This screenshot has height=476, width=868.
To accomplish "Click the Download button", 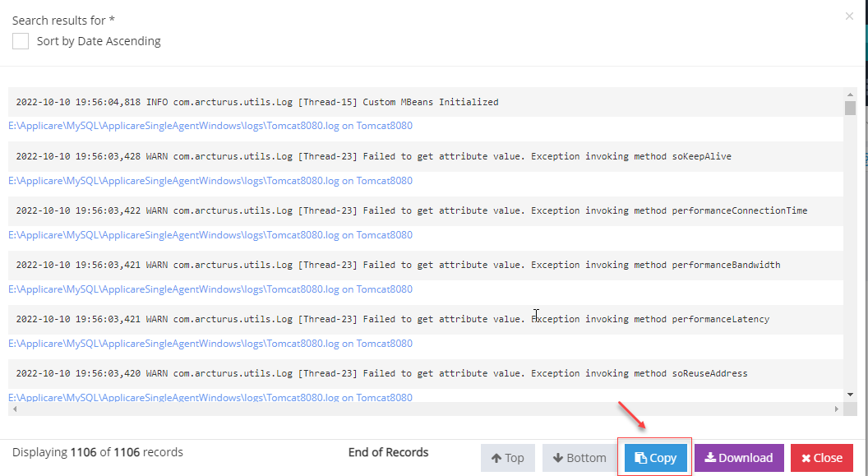I will 739,458.
